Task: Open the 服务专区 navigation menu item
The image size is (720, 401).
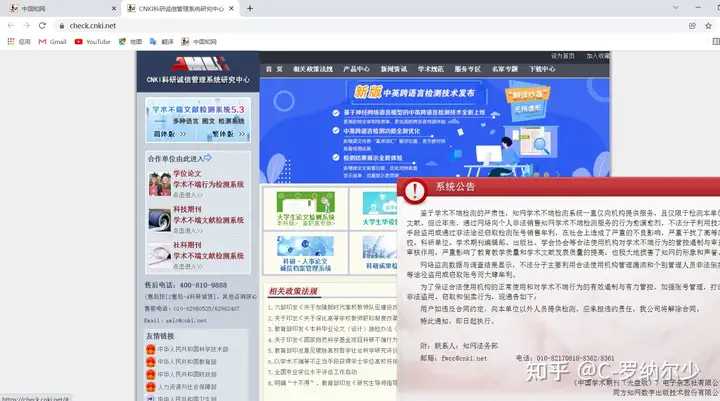Action: tap(467, 69)
